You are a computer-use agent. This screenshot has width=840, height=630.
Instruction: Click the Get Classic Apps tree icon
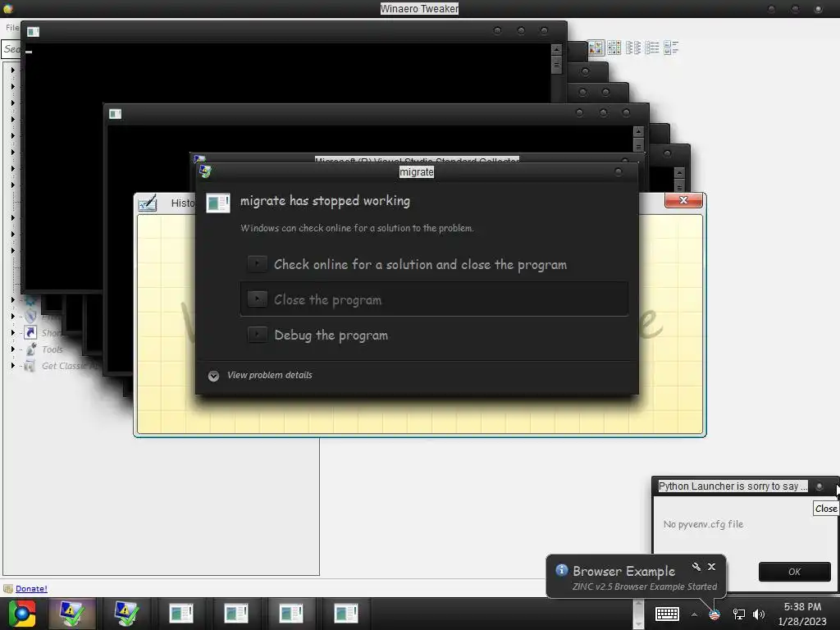point(31,366)
